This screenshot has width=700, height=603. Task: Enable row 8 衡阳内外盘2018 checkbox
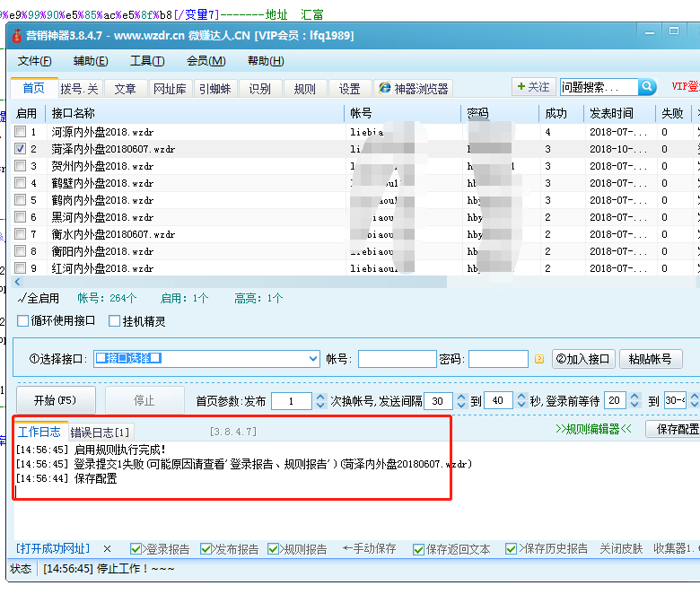[20, 251]
